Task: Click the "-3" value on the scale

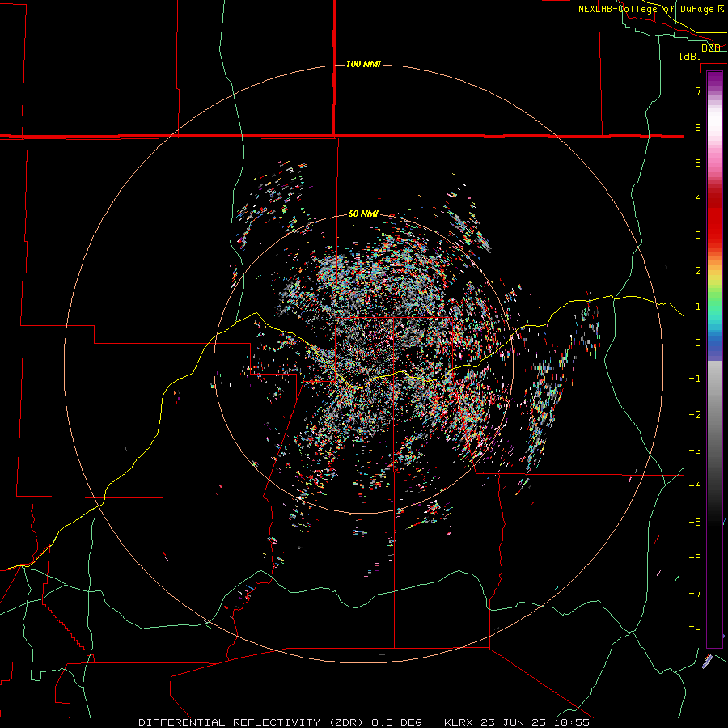Action: click(695, 451)
